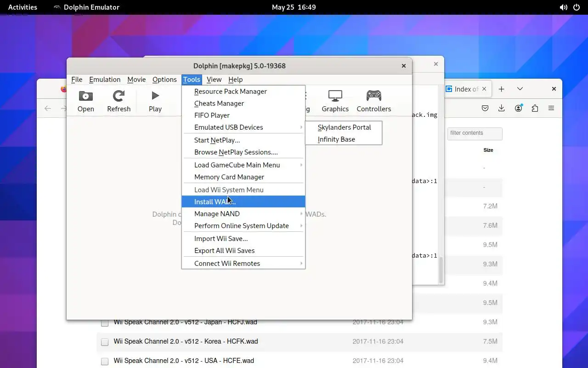The image size is (588, 368).
Task: Select Infinity Base in the submenu
Action: coord(344,139)
